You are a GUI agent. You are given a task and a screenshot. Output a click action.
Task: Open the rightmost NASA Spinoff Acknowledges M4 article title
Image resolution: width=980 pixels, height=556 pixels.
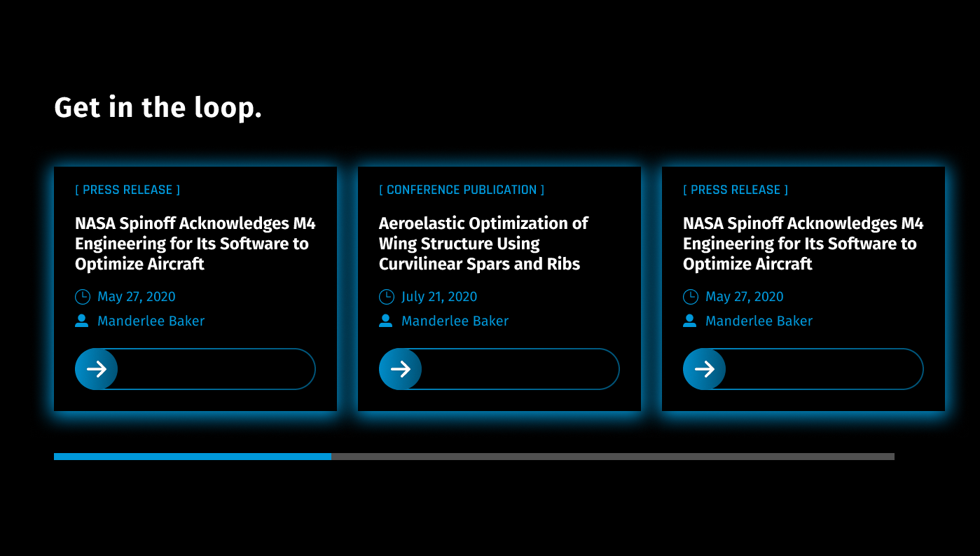point(803,244)
